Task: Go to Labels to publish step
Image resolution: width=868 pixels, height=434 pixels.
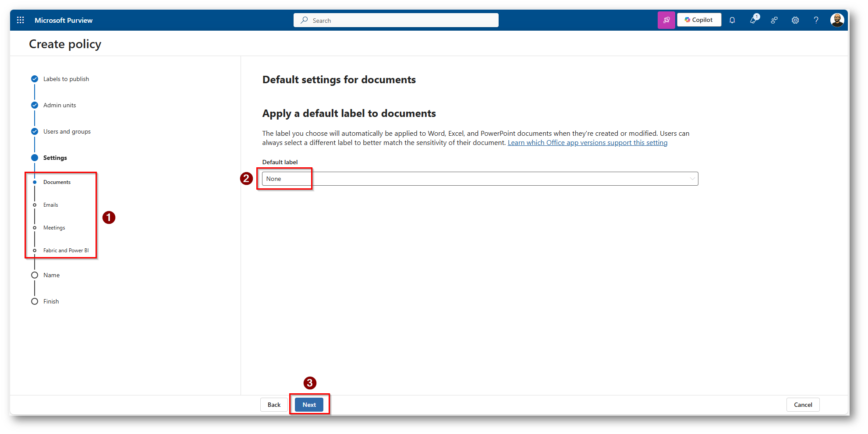Action: pos(66,79)
